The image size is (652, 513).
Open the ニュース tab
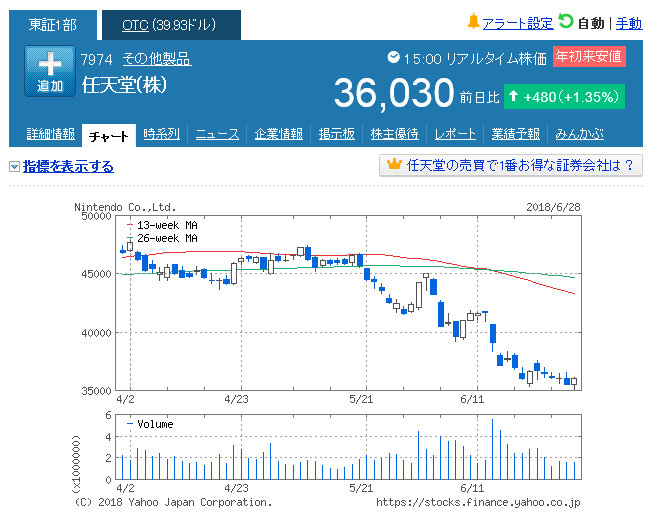coord(217,134)
